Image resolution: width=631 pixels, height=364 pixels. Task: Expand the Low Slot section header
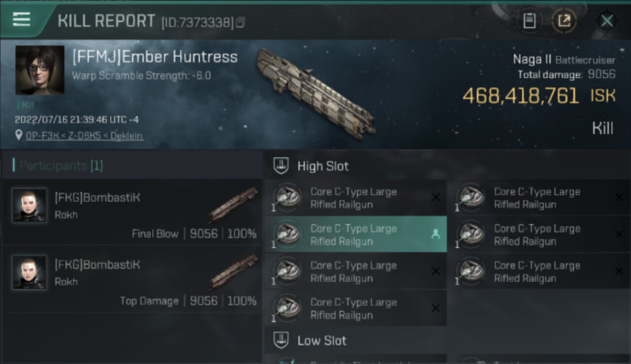click(322, 341)
